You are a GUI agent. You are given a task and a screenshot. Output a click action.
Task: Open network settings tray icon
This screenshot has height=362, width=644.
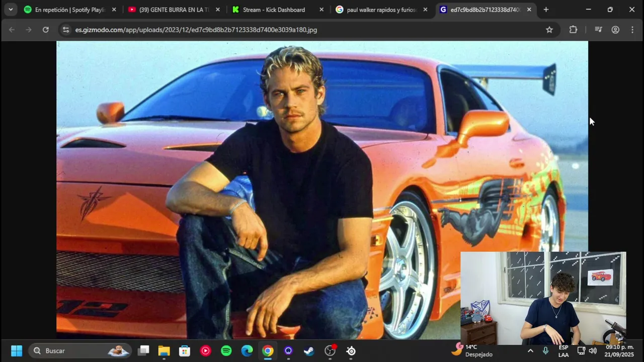tap(581, 350)
